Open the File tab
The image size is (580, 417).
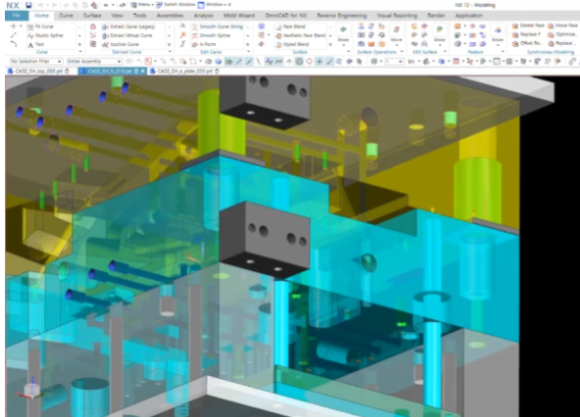(17, 16)
